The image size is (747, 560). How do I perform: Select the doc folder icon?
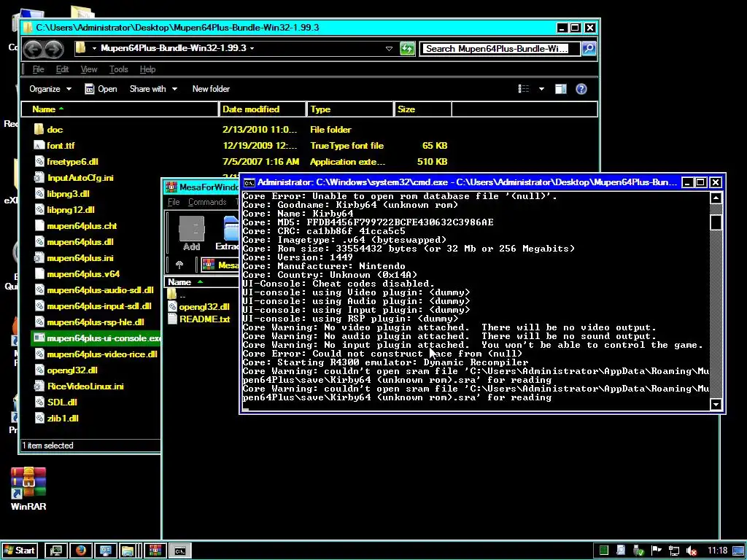(x=39, y=130)
